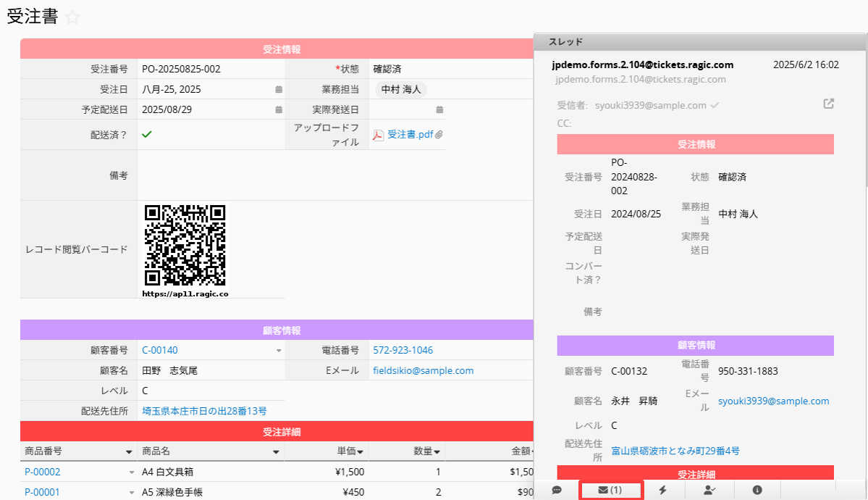Viewport: 868px width, 500px height.
Task: Open the user approval tab icon
Action: click(709, 490)
